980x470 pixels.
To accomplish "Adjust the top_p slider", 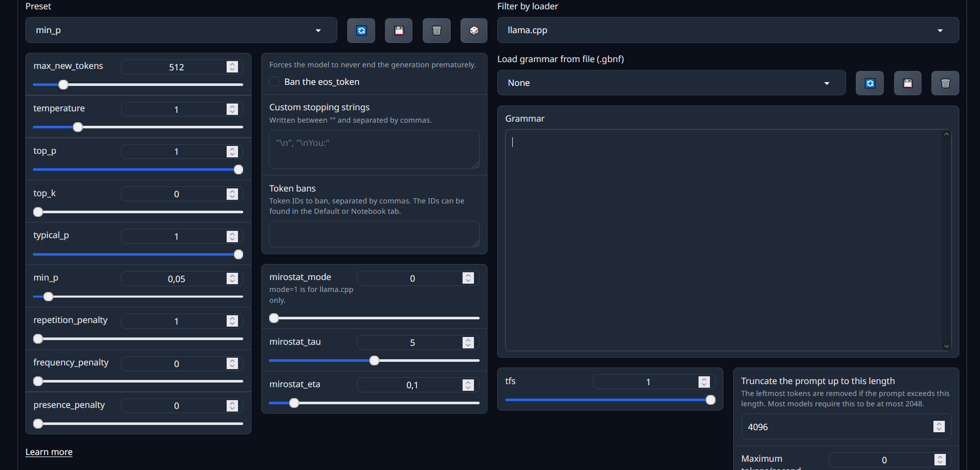I will (138, 169).
